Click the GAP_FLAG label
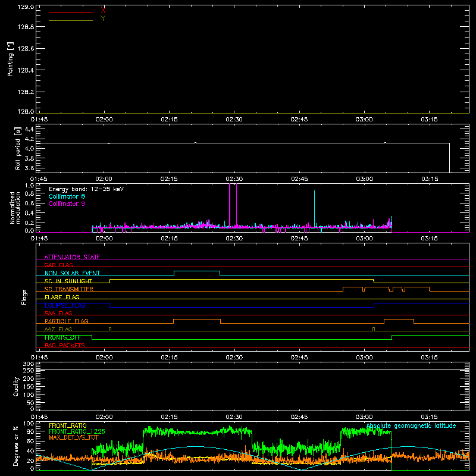The width and height of the screenshot is (476, 476). click(58, 265)
